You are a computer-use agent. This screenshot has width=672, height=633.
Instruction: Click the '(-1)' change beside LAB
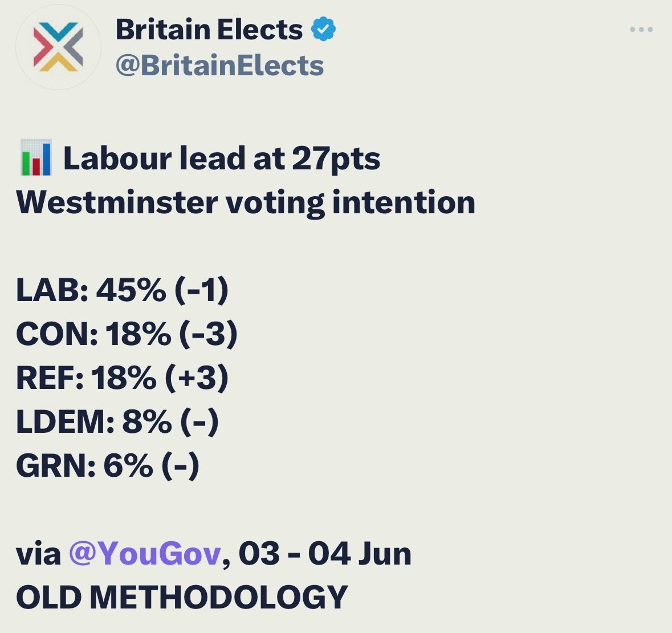click(x=201, y=290)
